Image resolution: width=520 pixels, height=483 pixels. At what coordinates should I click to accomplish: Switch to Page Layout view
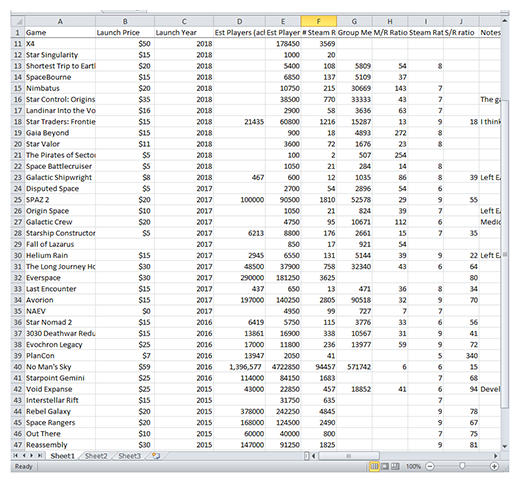pyautogui.click(x=385, y=466)
